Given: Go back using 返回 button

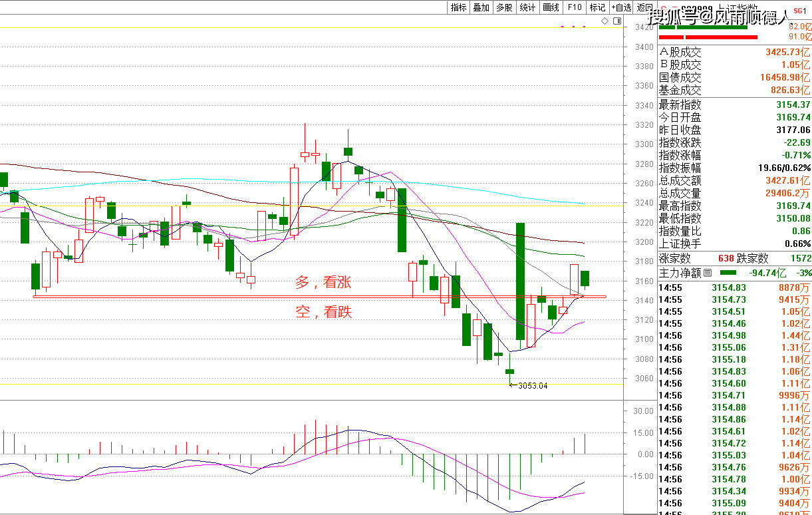Looking at the screenshot, I should point(644,7).
